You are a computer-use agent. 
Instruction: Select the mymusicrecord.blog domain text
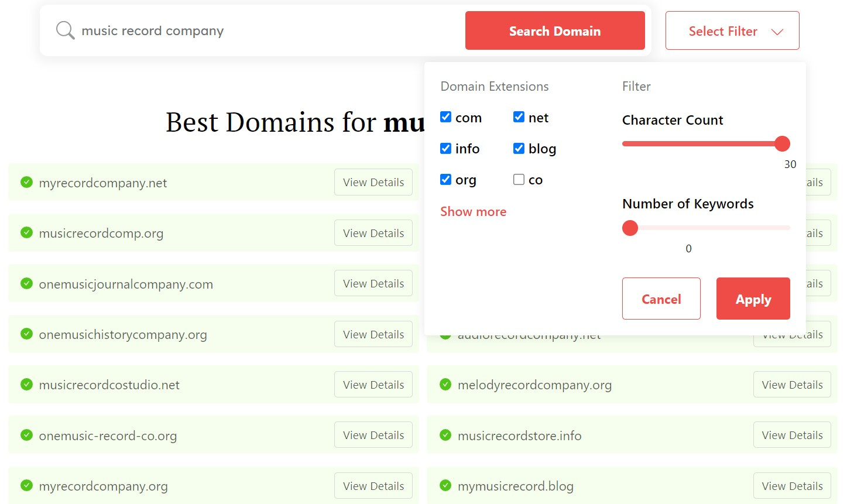coord(516,486)
